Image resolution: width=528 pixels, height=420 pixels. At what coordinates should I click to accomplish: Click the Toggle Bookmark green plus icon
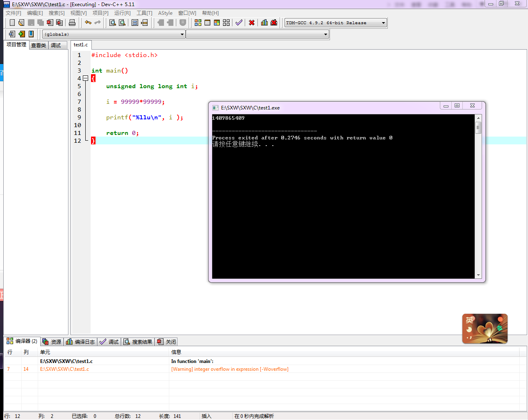[21, 34]
